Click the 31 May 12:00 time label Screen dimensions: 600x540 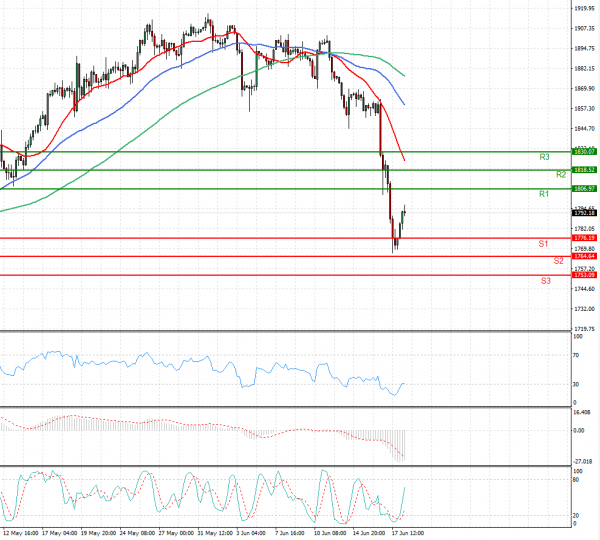pos(215,533)
